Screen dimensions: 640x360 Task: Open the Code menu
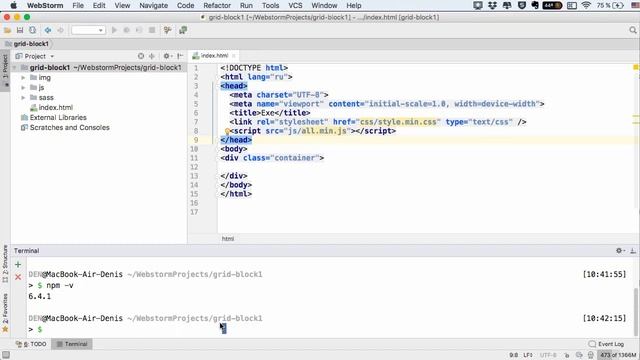pos(185,6)
